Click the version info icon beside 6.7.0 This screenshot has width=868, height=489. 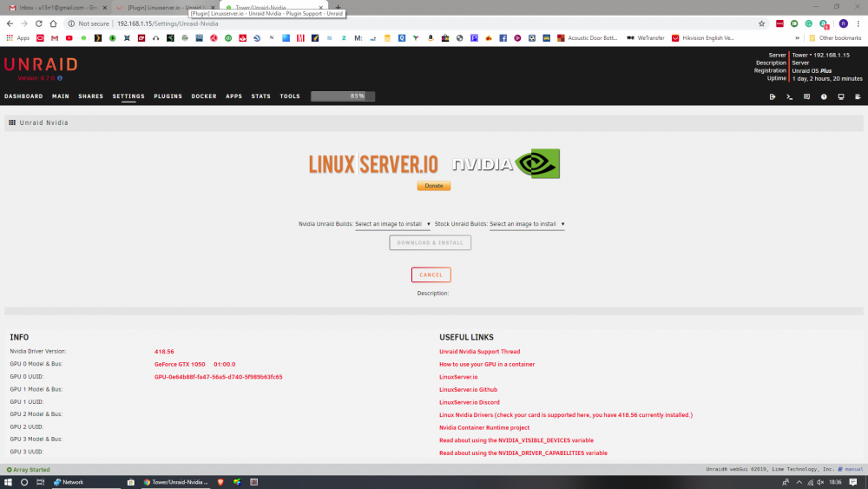click(x=60, y=78)
